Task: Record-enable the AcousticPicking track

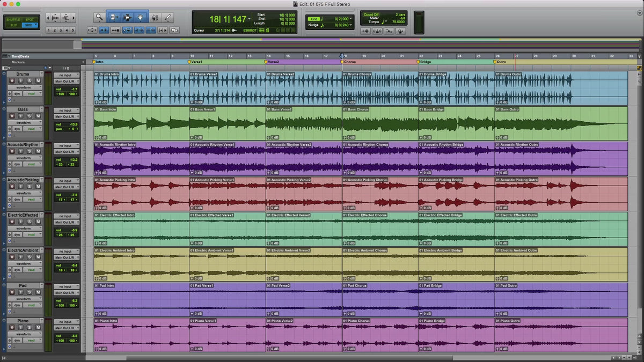Action: (x=11, y=186)
